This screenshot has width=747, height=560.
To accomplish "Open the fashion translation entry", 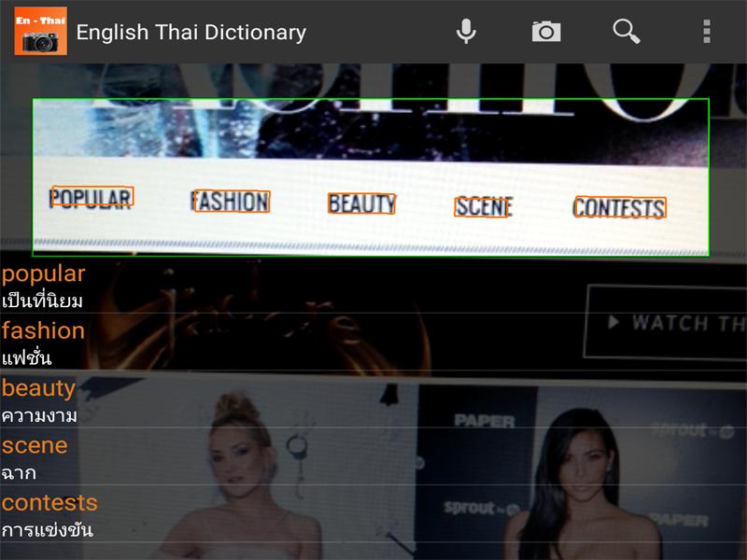I will (42, 330).
